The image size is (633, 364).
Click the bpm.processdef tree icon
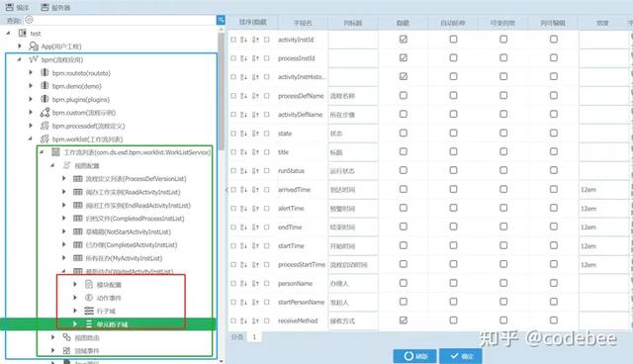pos(45,126)
